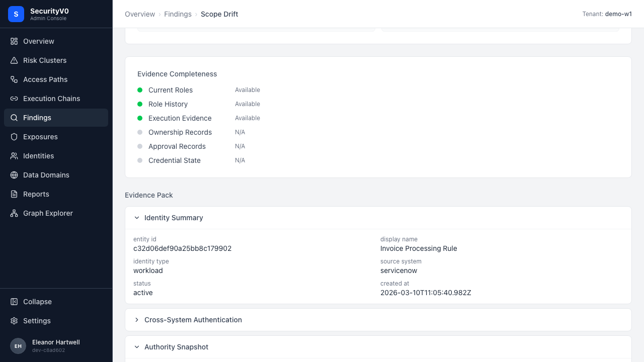The height and width of the screenshot is (362, 644).
Task: Click Authority Snapshot header text
Action: point(176,347)
